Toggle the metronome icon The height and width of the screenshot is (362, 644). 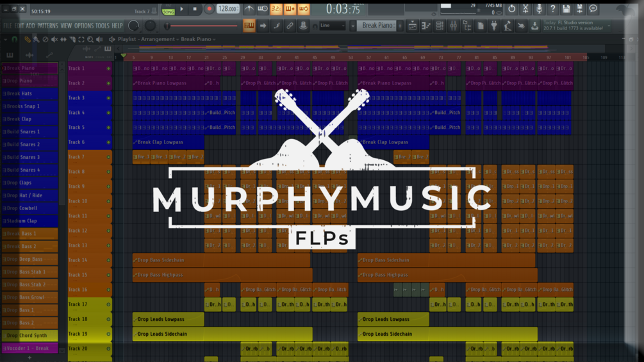tap(249, 8)
